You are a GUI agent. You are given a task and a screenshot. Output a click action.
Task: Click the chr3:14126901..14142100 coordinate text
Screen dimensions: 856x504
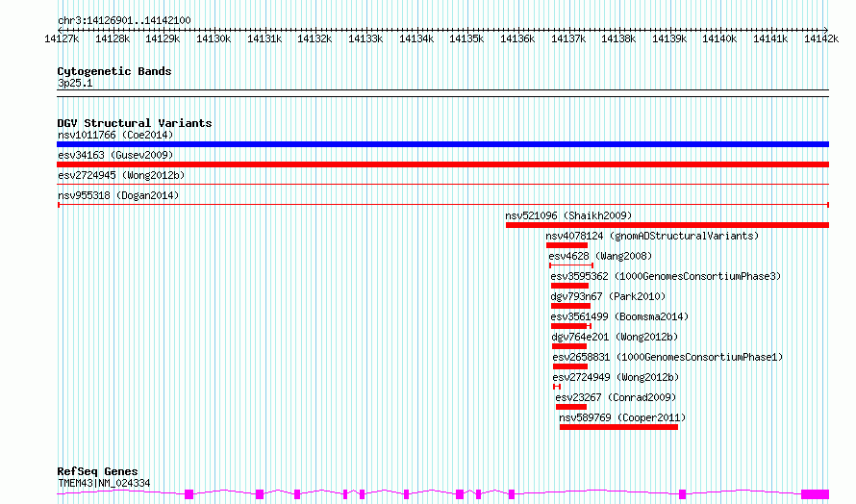point(124,21)
